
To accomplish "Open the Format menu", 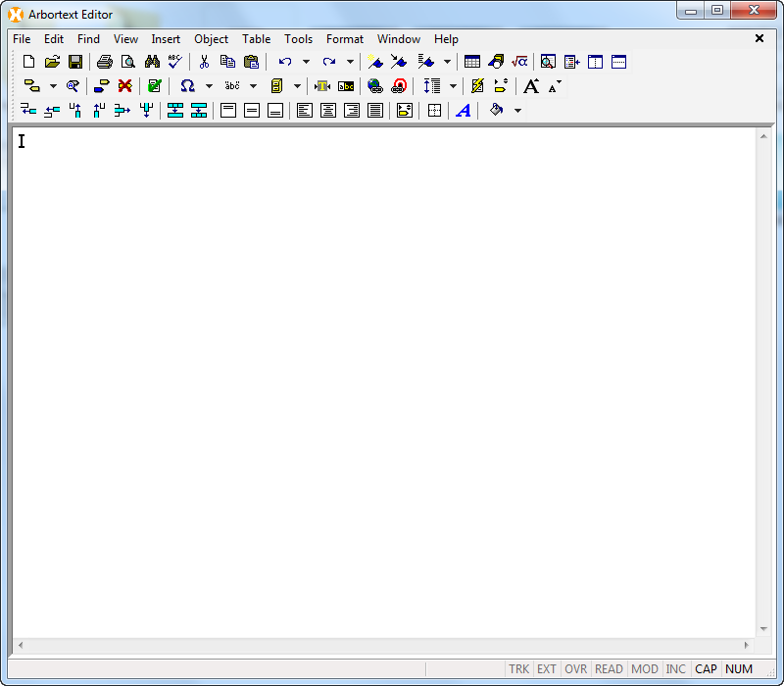I will pyautogui.click(x=345, y=39).
